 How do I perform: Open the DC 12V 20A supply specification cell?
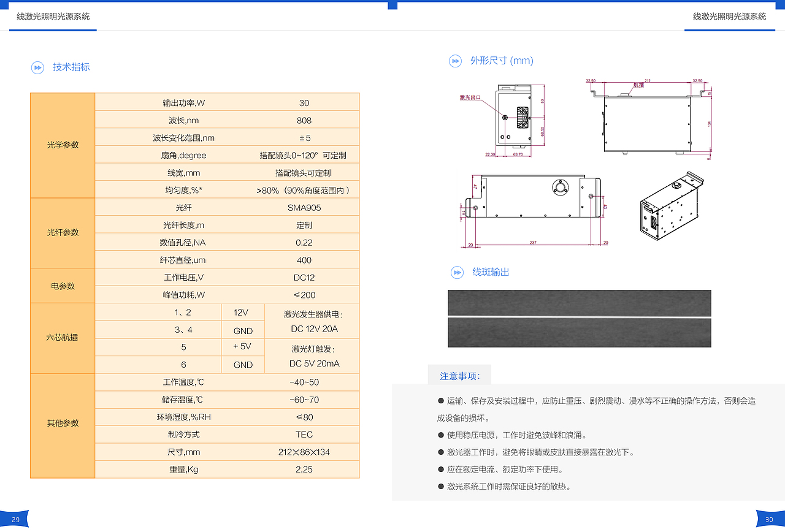point(311,321)
